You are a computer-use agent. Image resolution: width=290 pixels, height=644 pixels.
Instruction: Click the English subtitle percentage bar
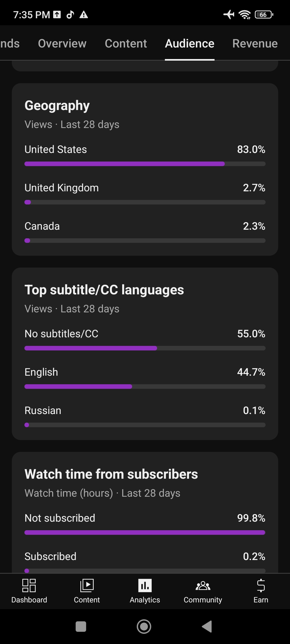click(x=145, y=387)
